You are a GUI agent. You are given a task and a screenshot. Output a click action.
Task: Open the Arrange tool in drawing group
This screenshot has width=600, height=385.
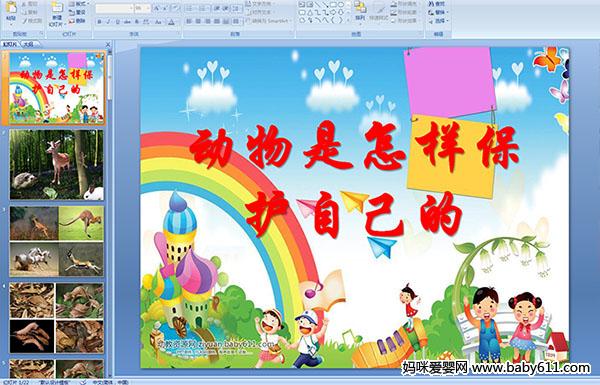[x=360, y=11]
